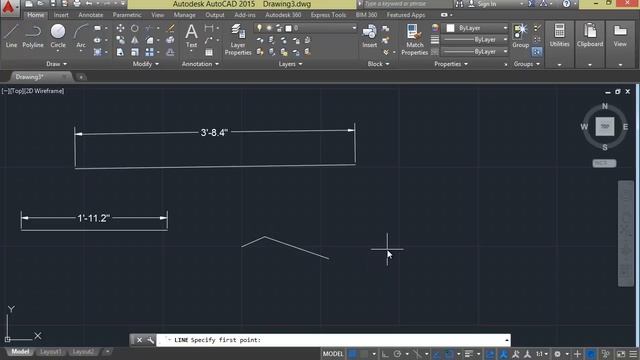Switch to the Parametric ribbon tab
The height and width of the screenshot is (360, 640).
click(127, 15)
